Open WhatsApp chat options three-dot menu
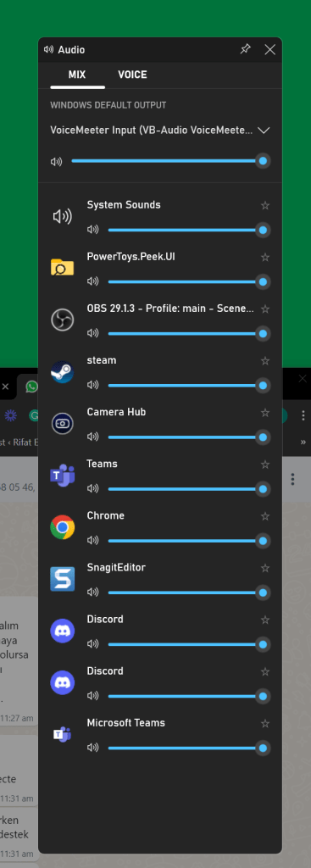This screenshot has height=868, width=311. coord(292,480)
